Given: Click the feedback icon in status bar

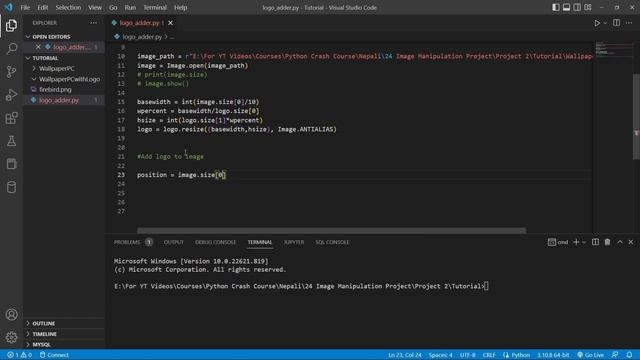Looking at the screenshot, I should coord(615,355).
